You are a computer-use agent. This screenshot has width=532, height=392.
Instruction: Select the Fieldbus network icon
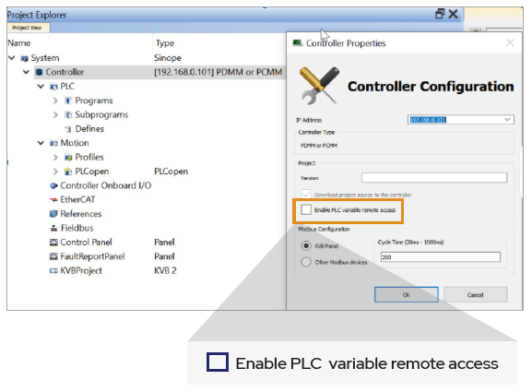coord(53,229)
